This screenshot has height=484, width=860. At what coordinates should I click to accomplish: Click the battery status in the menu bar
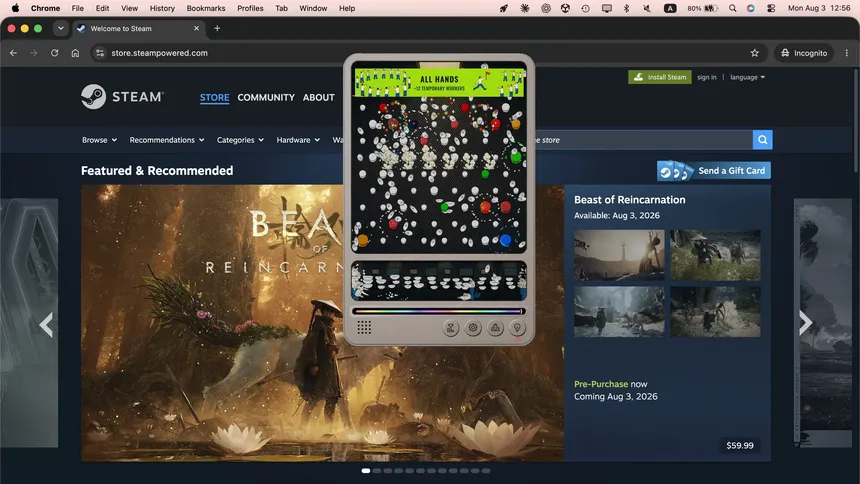pos(703,8)
